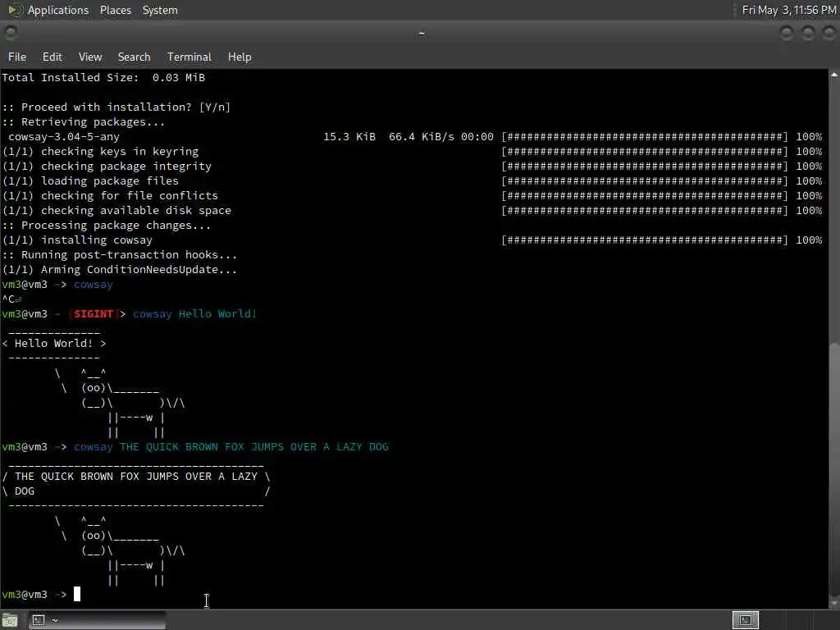Screen dimensions: 840x630
Task: Click 'Total Installed Size: 0.03 MiB' text
Action: [103, 78]
